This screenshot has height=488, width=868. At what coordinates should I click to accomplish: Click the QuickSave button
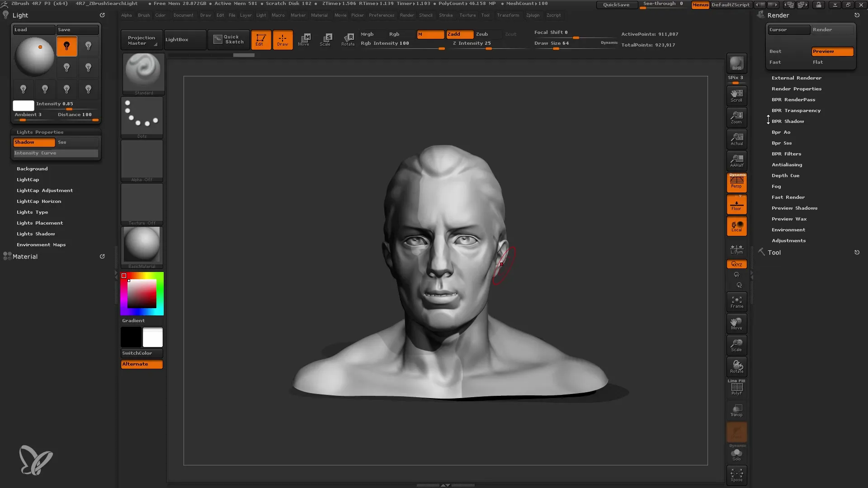(617, 5)
